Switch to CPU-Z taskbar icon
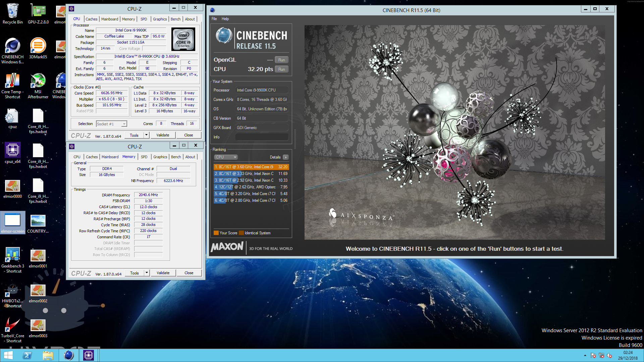The width and height of the screenshot is (644, 362). tap(89, 355)
